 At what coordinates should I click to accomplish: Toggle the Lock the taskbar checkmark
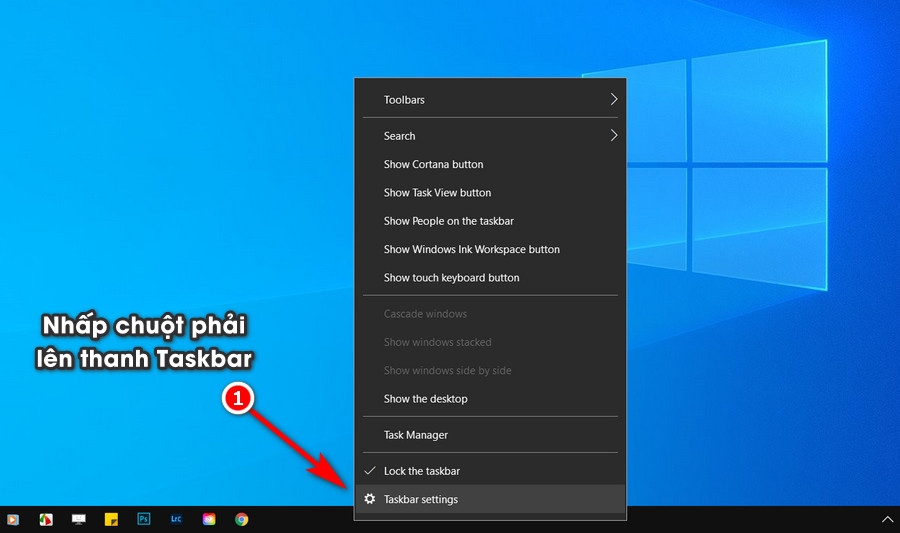click(x=370, y=470)
